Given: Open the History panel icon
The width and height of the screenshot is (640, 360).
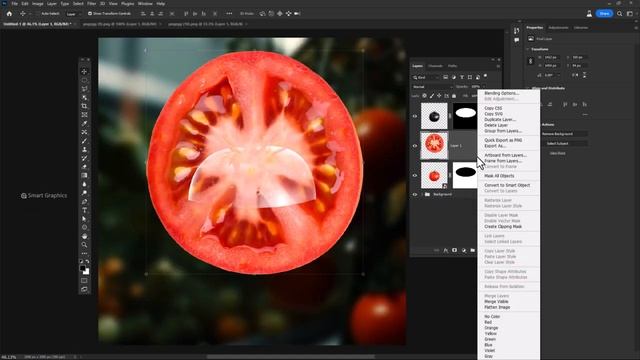Looking at the screenshot, I should 517,31.
